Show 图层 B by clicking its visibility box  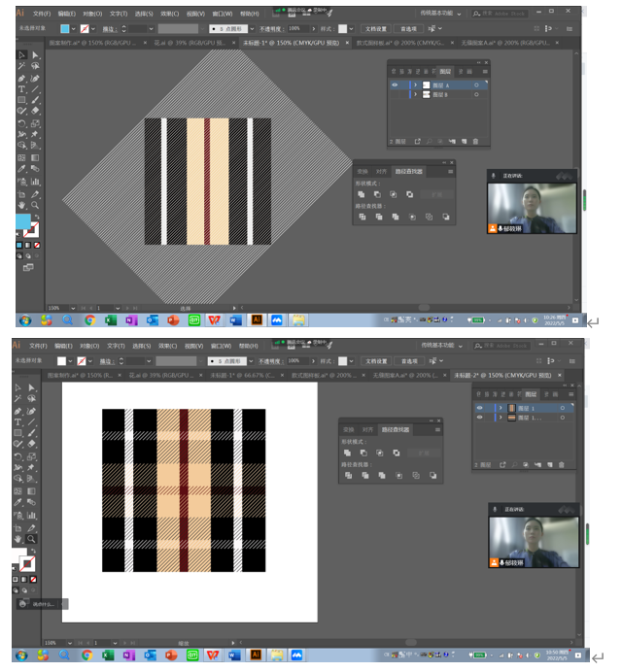(395, 96)
